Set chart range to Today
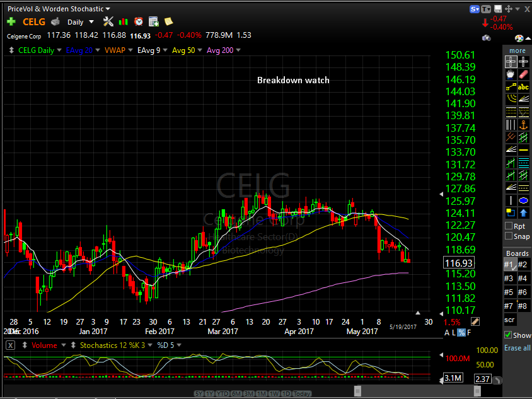 302,393
